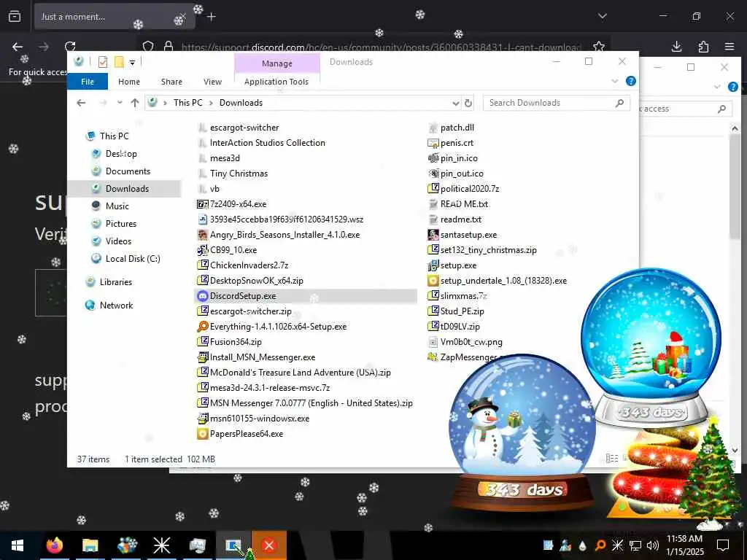Click the Vm0b0t_cw.png image icon
Image resolution: width=747 pixels, height=560 pixels.
tap(433, 341)
